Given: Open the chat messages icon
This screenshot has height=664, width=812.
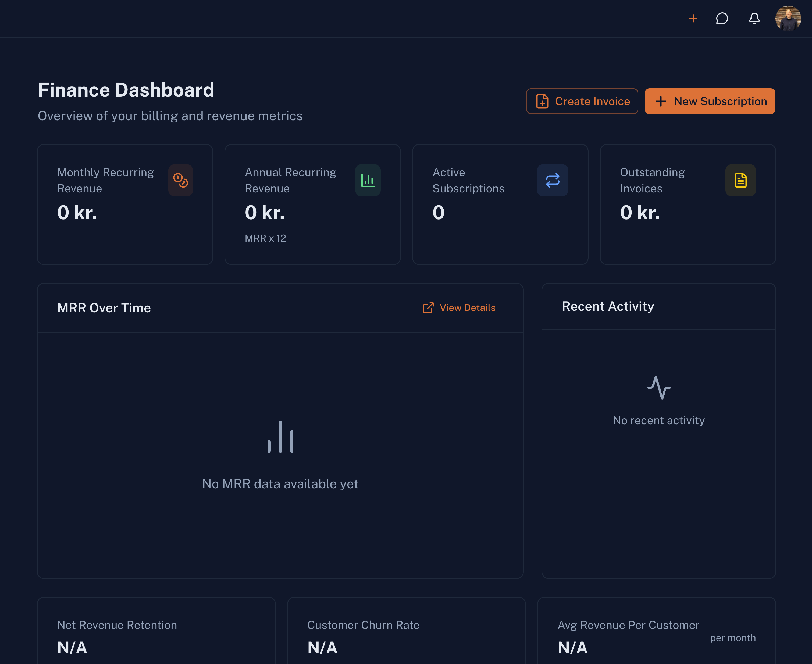Looking at the screenshot, I should pyautogui.click(x=722, y=18).
